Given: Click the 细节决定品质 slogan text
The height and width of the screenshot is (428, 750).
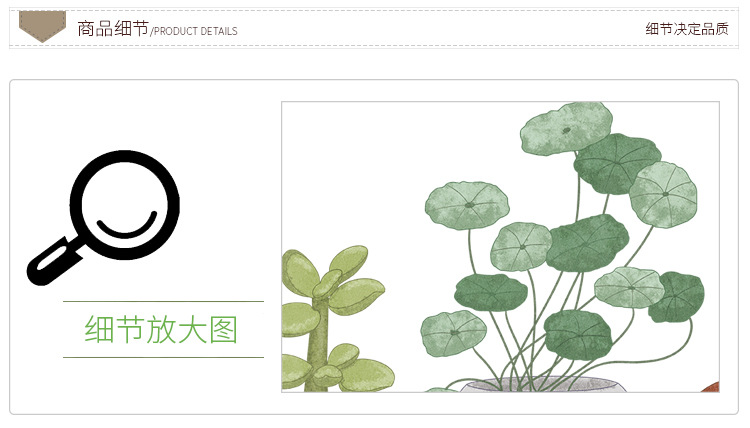Looking at the screenshot, I should [x=687, y=29].
